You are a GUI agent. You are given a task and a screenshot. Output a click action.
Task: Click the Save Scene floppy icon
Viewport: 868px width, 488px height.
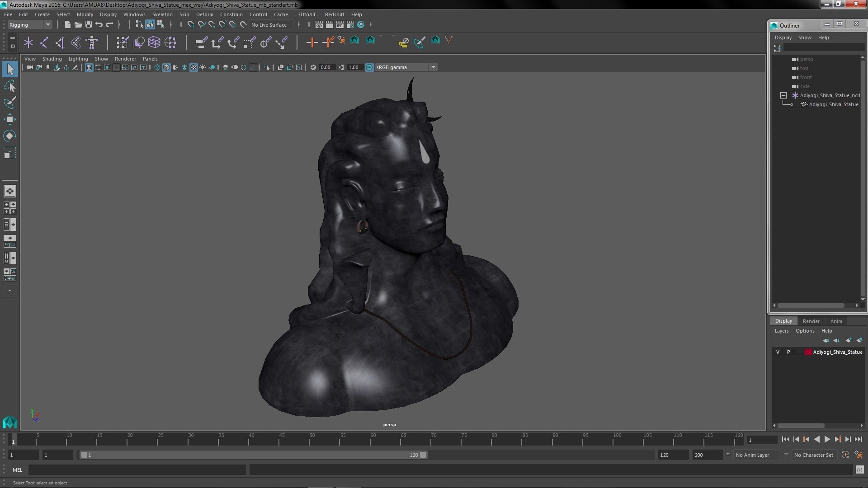click(89, 24)
